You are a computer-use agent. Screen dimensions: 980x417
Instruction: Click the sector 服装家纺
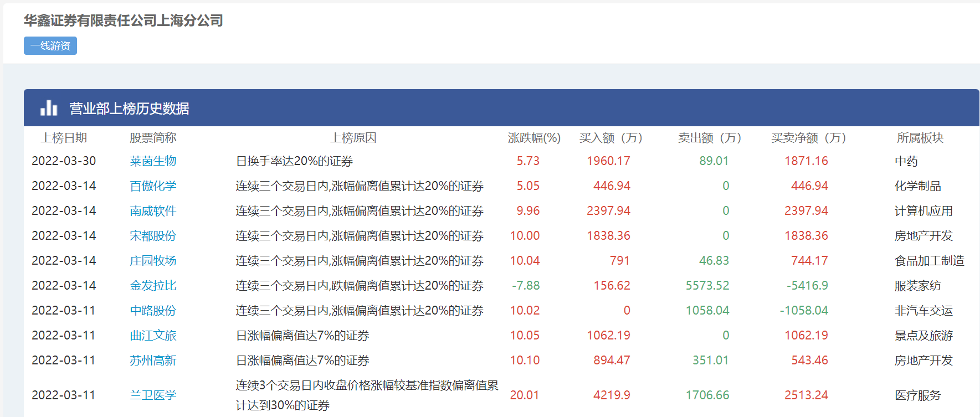918,286
